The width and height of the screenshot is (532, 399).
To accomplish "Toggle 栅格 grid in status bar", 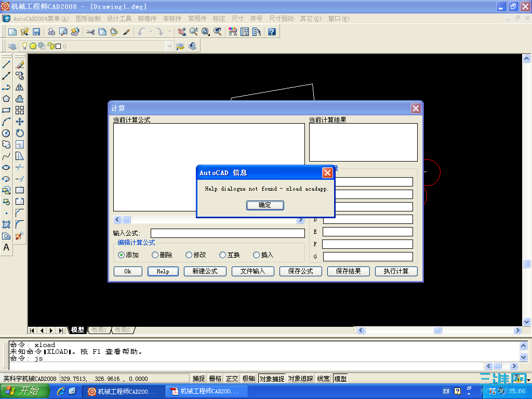I will click(216, 379).
